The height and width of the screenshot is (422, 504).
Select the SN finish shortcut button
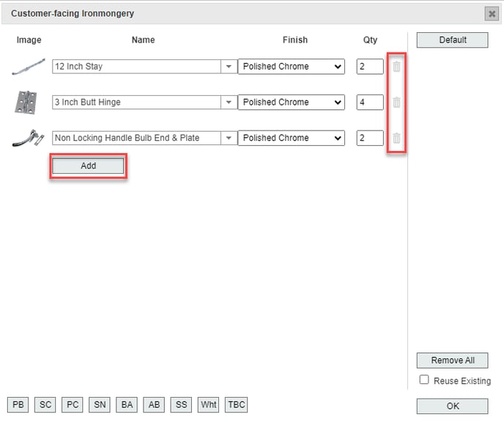point(99,404)
